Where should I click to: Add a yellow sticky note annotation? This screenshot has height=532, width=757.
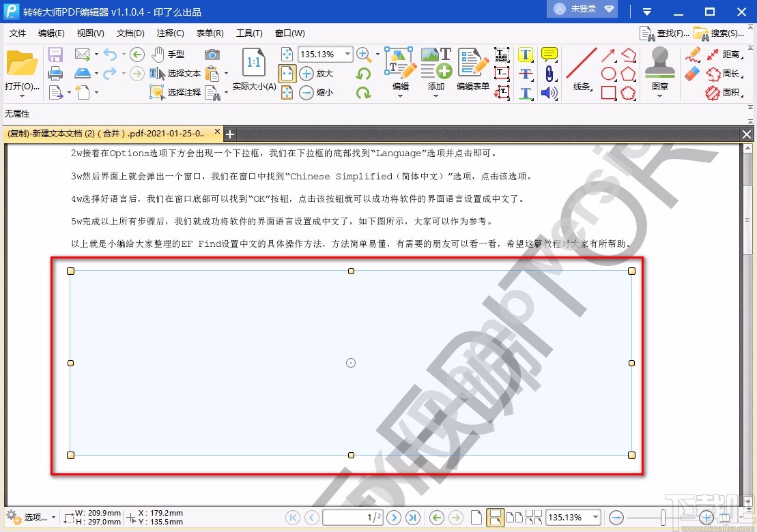tap(549, 54)
